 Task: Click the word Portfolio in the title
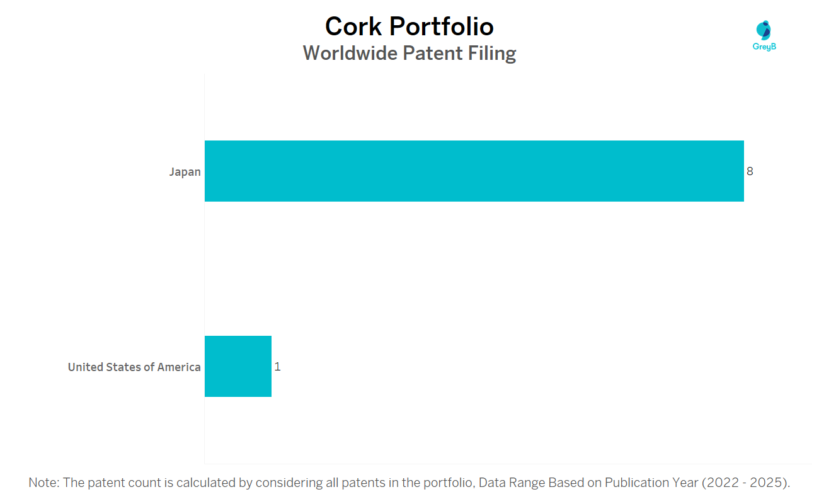pyautogui.click(x=441, y=26)
